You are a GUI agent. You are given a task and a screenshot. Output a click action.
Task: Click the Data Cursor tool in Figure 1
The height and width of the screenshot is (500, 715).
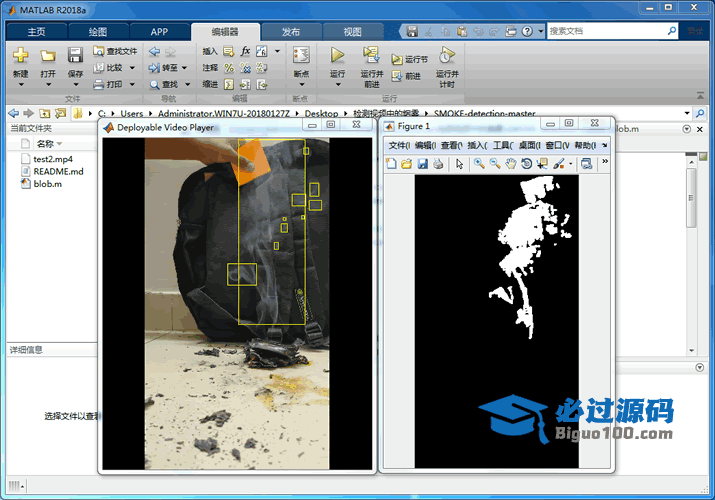click(x=542, y=164)
